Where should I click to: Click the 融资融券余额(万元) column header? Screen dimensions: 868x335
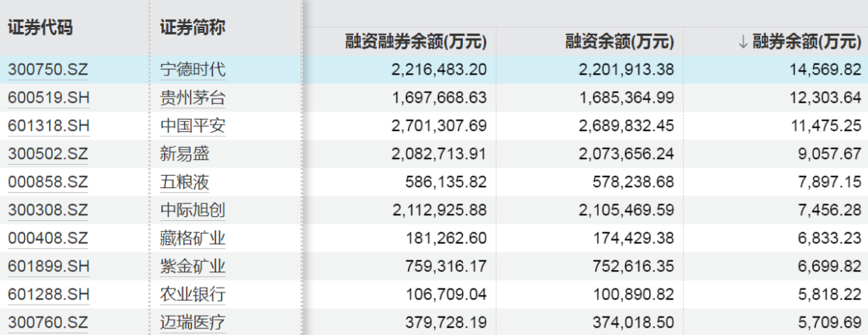(x=416, y=42)
